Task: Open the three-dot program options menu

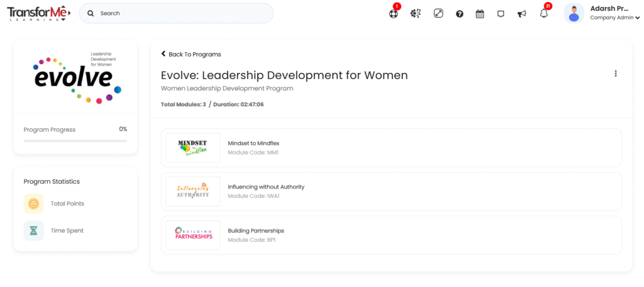Action: 615,73
